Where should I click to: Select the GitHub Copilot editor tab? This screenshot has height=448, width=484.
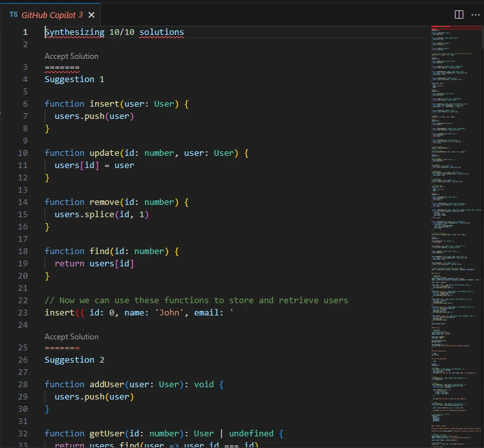(x=52, y=15)
